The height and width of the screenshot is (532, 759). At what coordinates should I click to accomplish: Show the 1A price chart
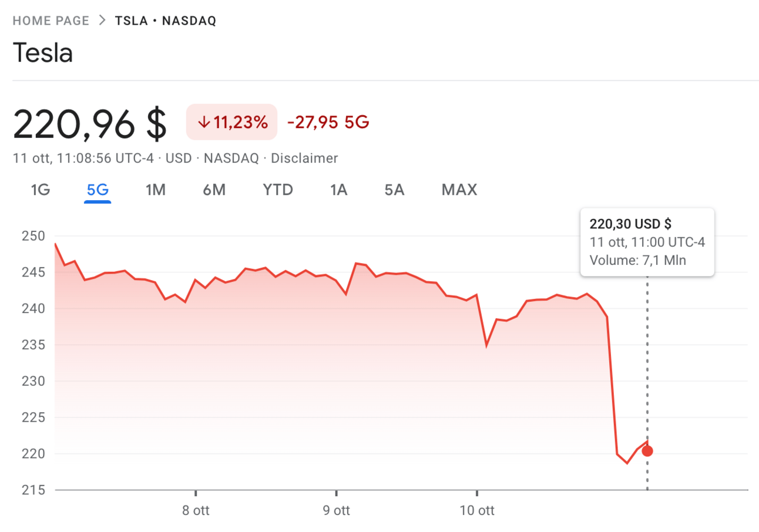pyautogui.click(x=339, y=190)
